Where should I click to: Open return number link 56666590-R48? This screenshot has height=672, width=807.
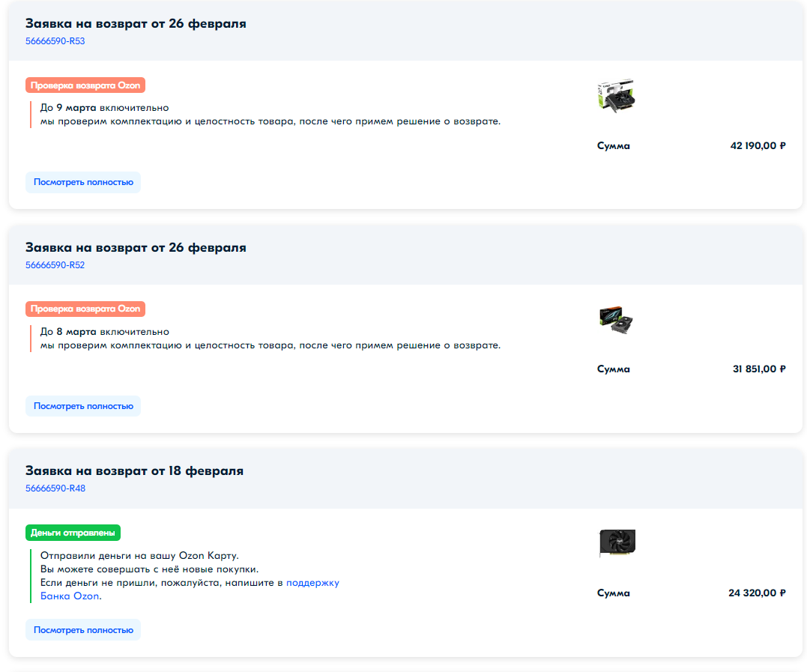click(x=55, y=488)
